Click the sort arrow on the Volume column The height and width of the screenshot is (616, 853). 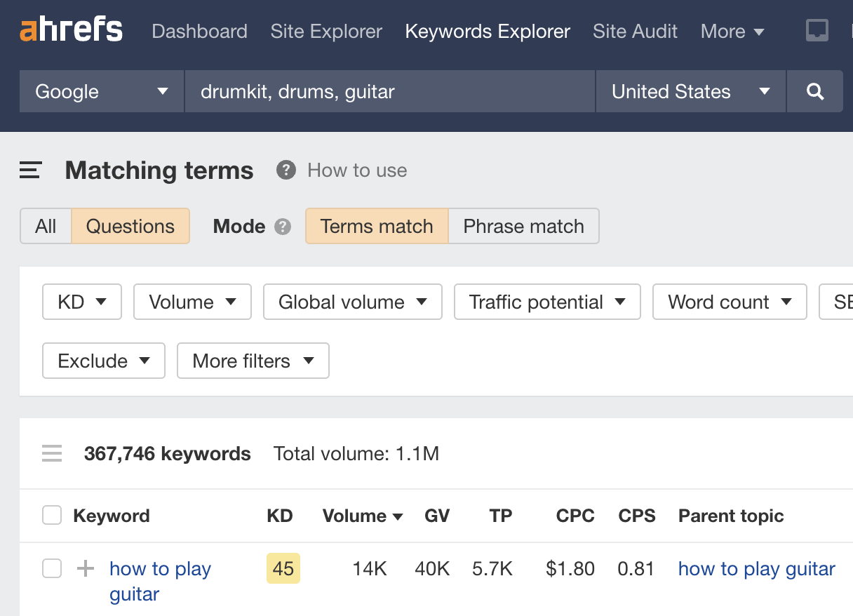click(397, 516)
